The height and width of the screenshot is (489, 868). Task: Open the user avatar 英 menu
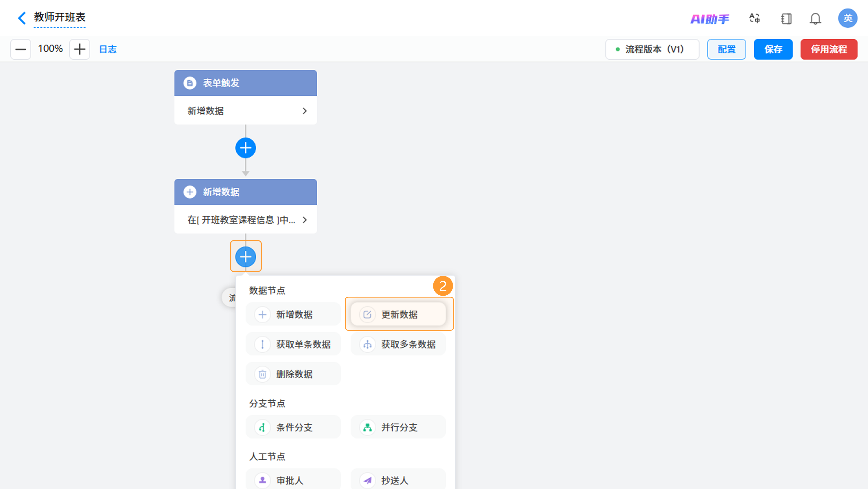tap(847, 18)
